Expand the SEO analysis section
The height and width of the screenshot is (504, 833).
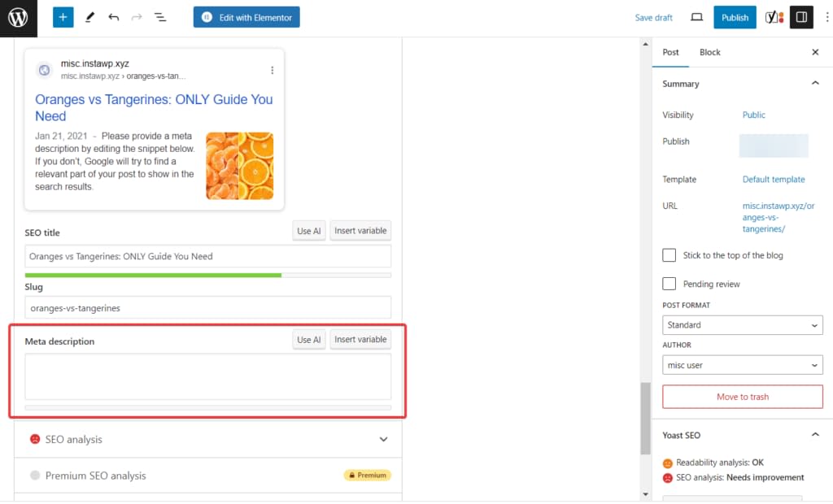pyautogui.click(x=382, y=438)
